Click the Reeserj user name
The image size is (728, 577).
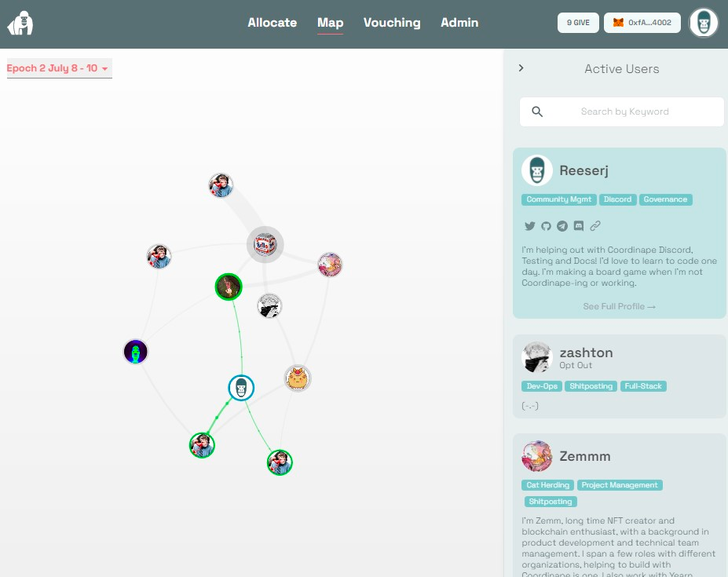click(x=583, y=170)
